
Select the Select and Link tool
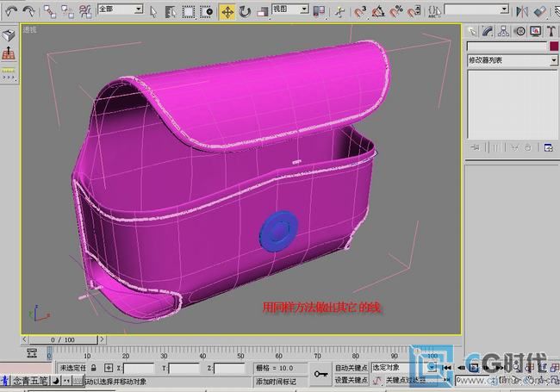[x=50, y=12]
